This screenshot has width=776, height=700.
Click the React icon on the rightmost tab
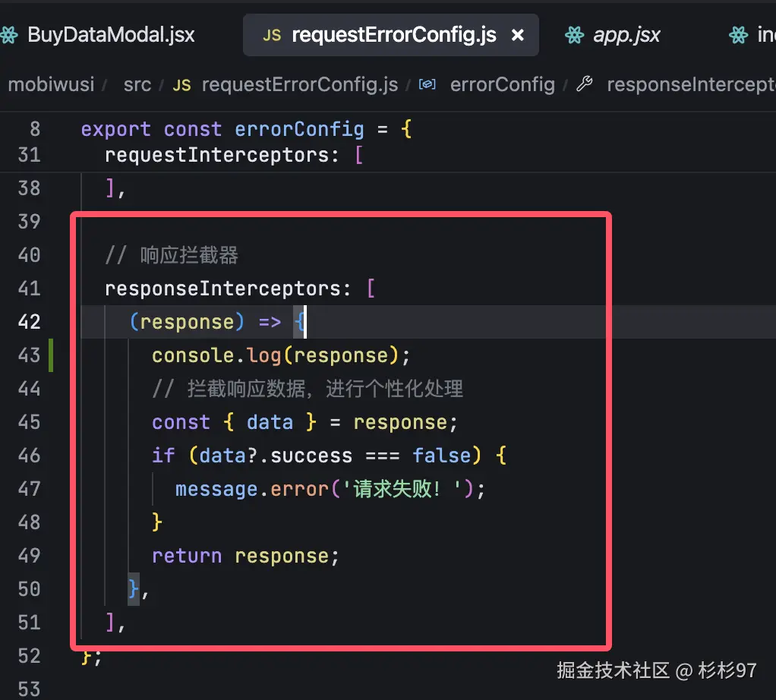tap(737, 35)
